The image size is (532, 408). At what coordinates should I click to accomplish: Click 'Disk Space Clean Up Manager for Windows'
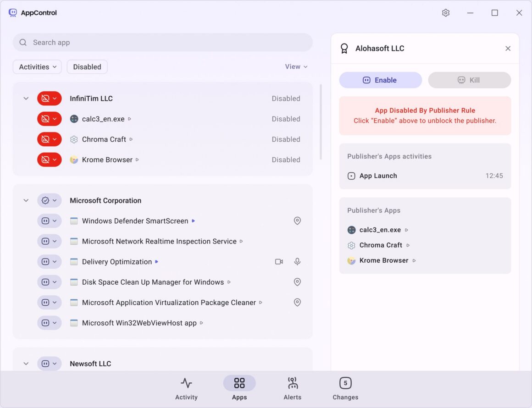(x=153, y=282)
